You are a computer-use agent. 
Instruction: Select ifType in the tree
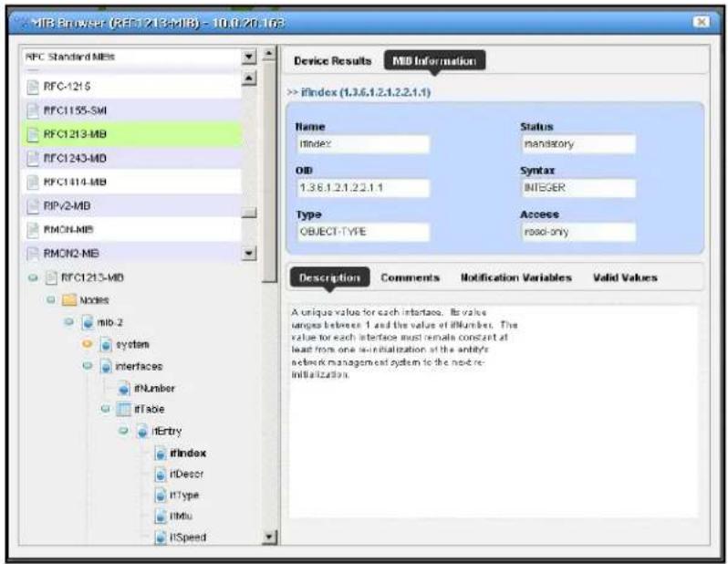tap(184, 496)
